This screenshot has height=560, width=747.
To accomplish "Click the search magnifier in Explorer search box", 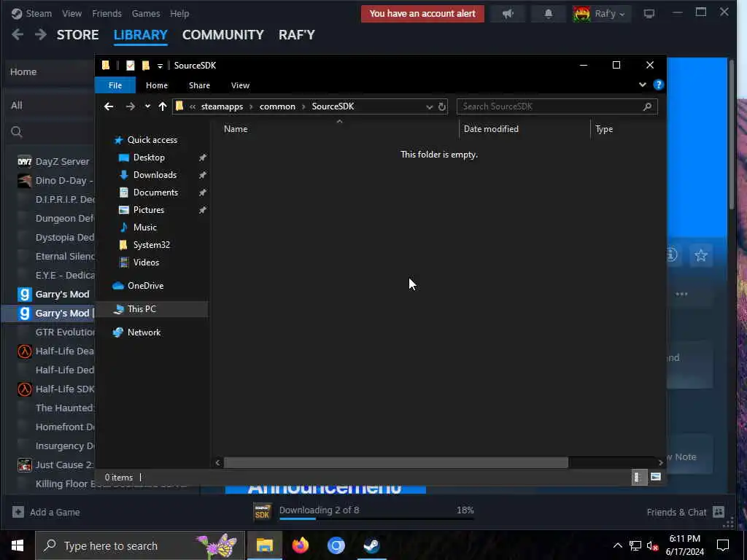I will pos(647,106).
